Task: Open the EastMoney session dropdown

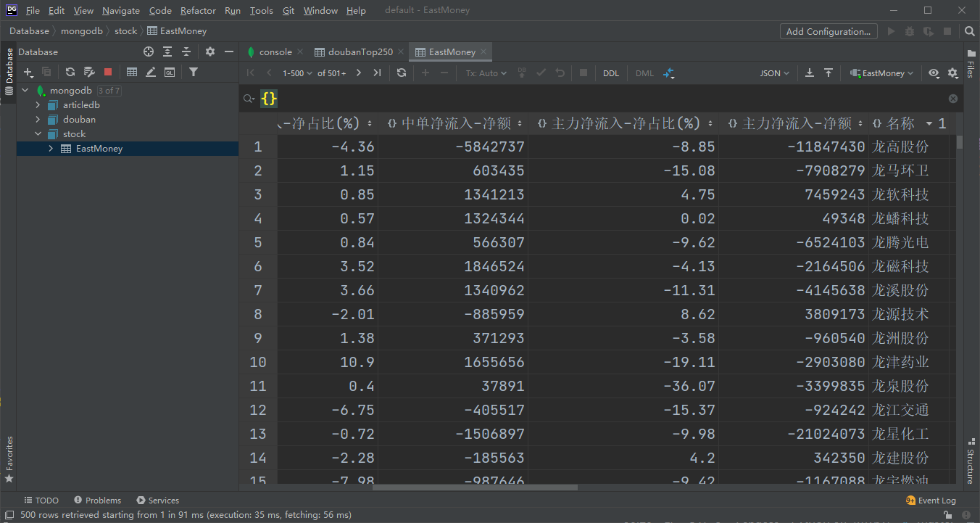Action: [881, 73]
